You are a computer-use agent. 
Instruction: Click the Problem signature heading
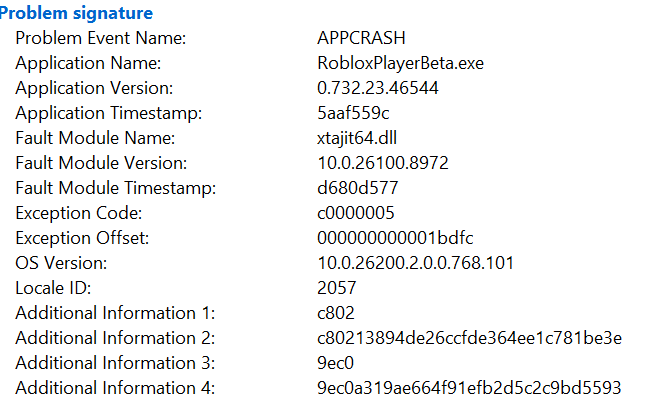pyautogui.click(x=76, y=13)
